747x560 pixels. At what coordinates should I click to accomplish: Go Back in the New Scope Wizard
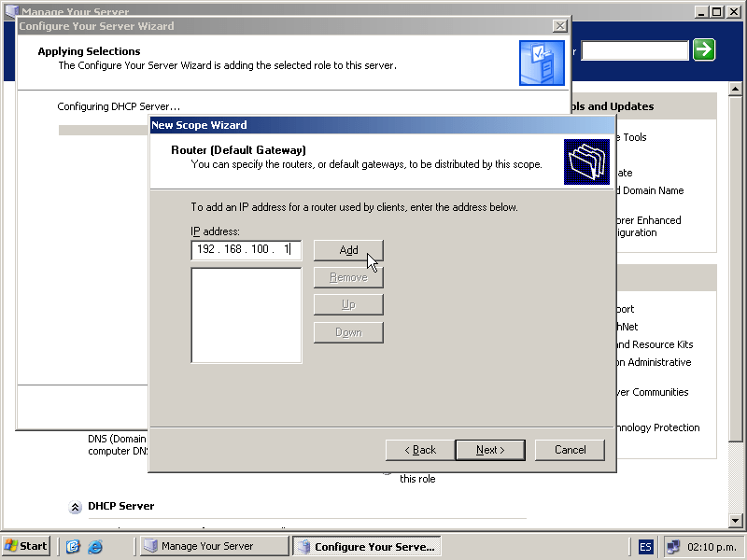coord(420,450)
